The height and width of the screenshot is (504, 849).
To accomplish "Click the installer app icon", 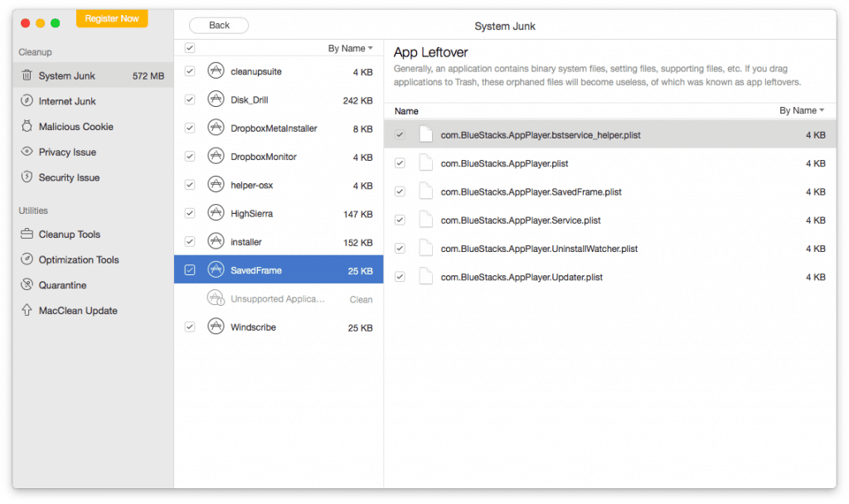I will coord(216,241).
